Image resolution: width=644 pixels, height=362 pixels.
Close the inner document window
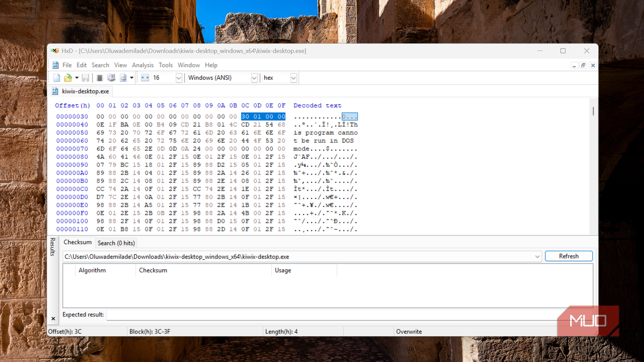pos(592,66)
